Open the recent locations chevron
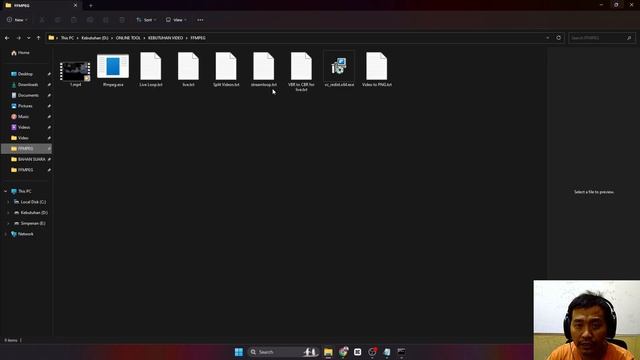The height and width of the screenshot is (360, 640). pos(29,38)
